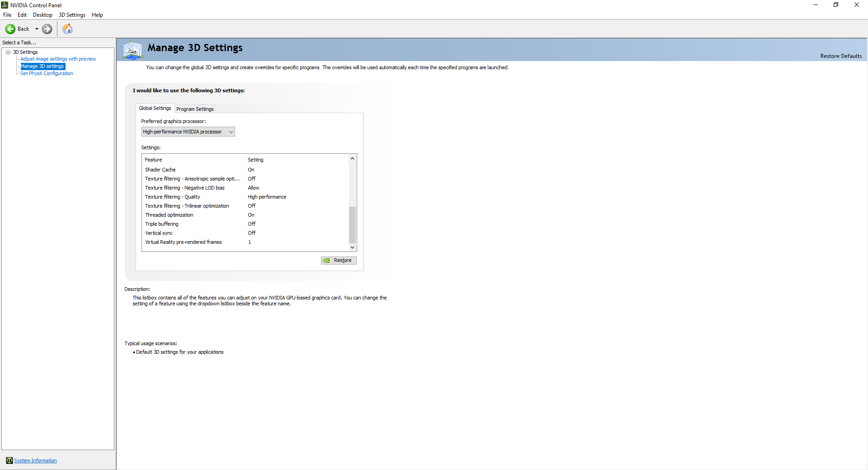Click the value 1 for VR pre-rendered frames
868x470 pixels.
click(x=249, y=242)
